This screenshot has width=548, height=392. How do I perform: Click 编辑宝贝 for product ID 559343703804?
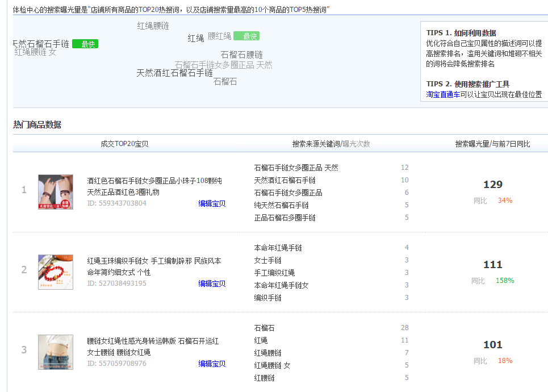point(212,203)
